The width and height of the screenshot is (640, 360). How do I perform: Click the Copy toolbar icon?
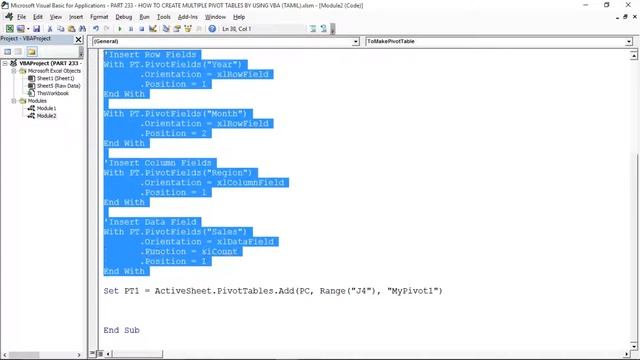(x=60, y=29)
